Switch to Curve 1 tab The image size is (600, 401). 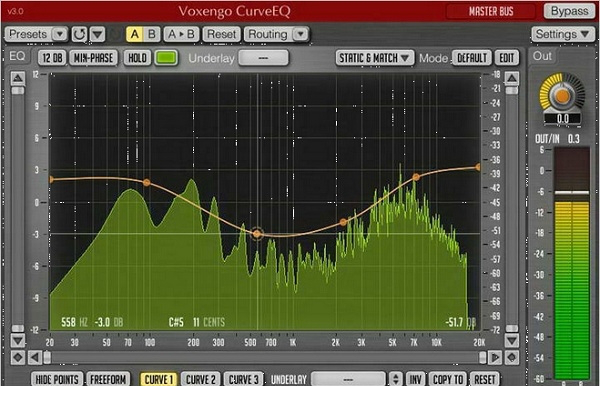(x=158, y=380)
